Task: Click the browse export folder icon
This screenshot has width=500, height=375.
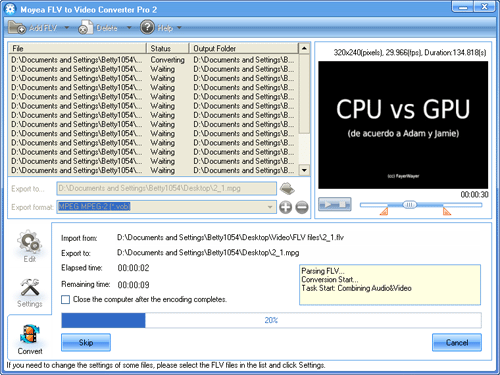Action: tap(287, 188)
